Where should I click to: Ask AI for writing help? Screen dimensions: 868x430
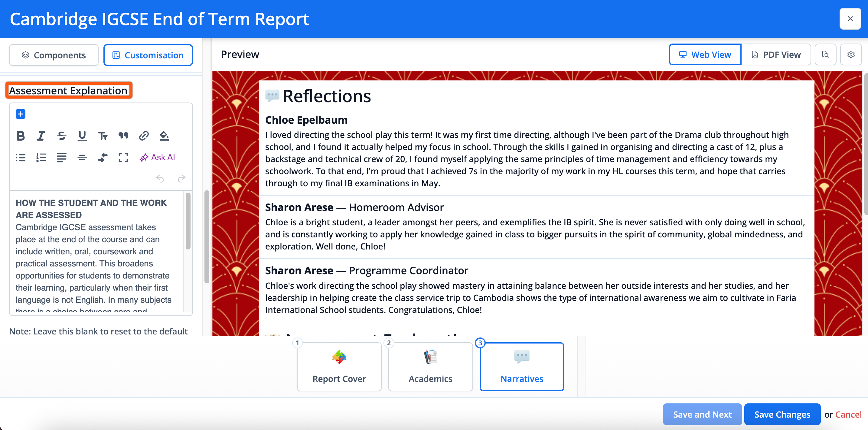[157, 157]
